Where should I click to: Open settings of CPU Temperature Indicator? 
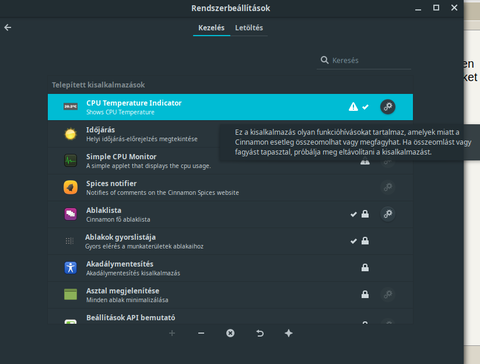click(388, 107)
